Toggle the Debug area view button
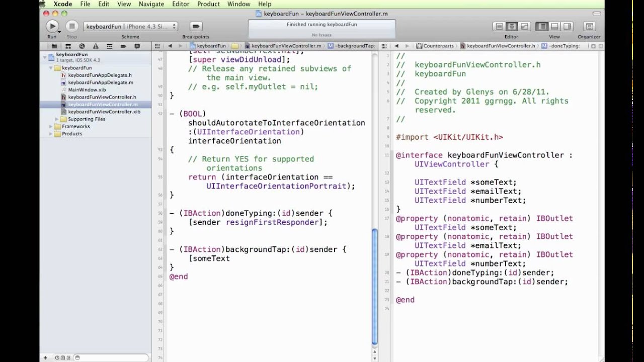Image resolution: width=644 pixels, height=362 pixels. click(x=554, y=27)
